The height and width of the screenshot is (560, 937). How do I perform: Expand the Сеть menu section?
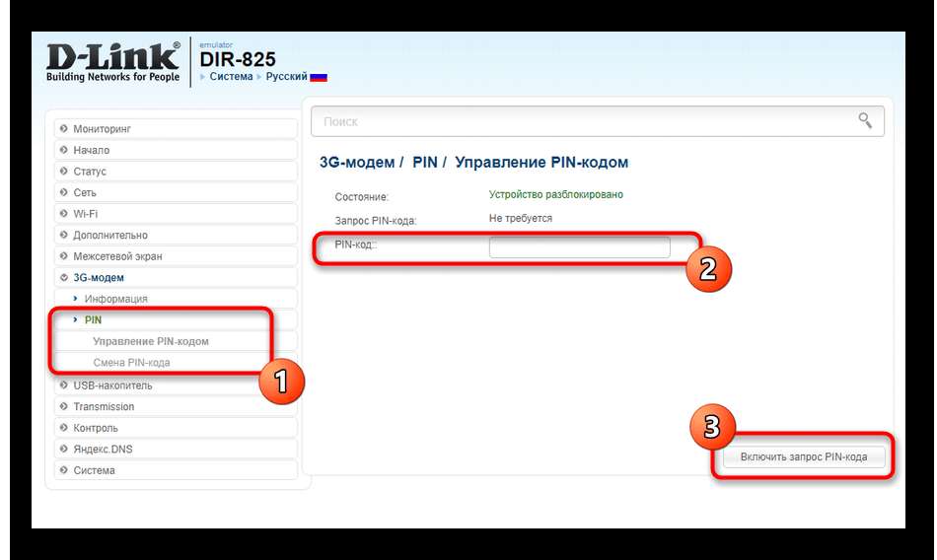tap(176, 192)
